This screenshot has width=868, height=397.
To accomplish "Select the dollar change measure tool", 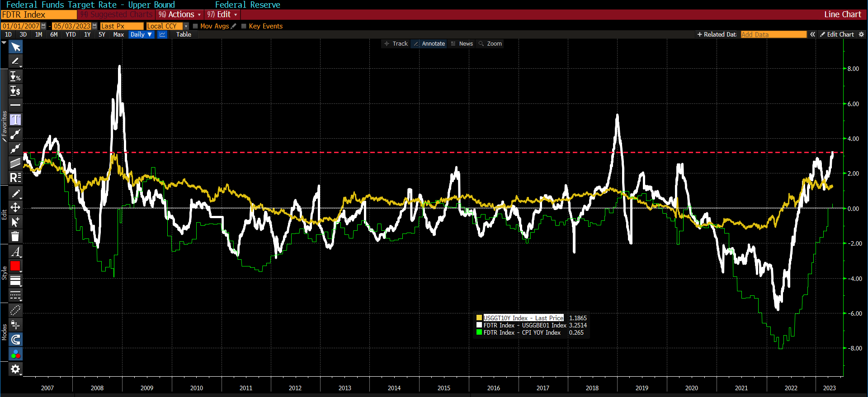I will tap(15, 91).
